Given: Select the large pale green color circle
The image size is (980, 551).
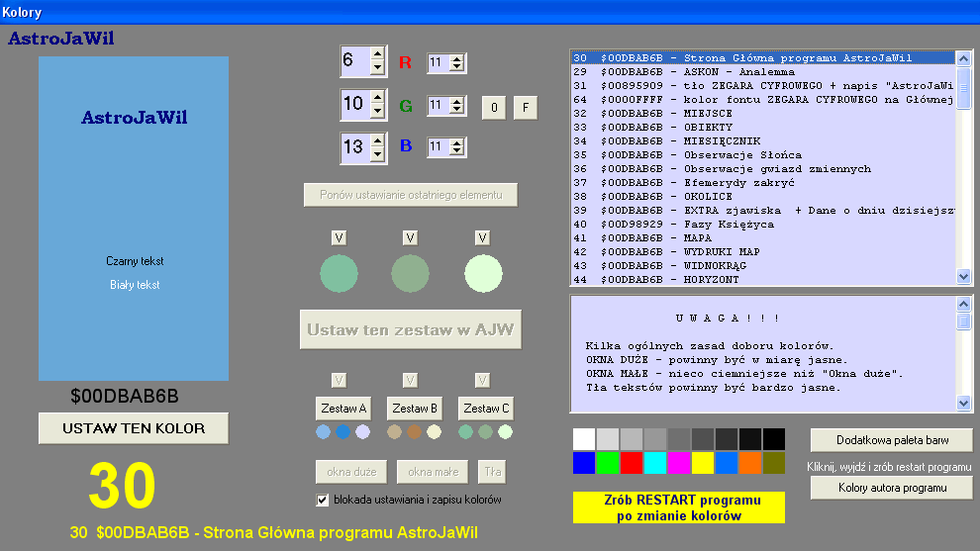Looking at the screenshot, I should 483,274.
